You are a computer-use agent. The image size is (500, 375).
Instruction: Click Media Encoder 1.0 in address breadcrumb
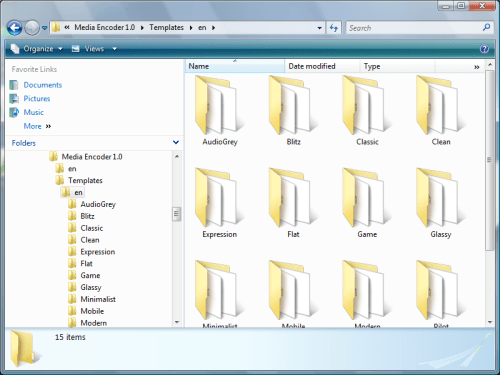click(x=104, y=28)
